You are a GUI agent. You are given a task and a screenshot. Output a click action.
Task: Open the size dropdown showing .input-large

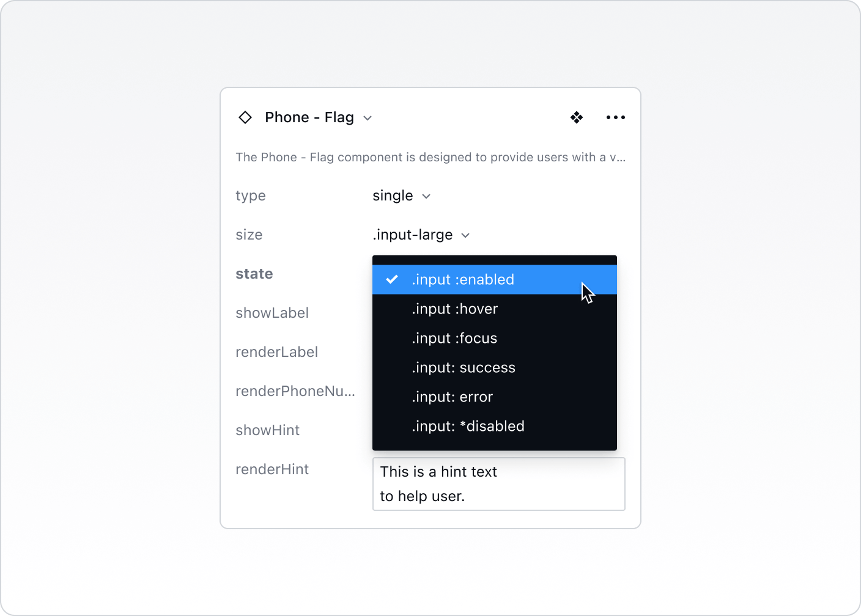pos(421,235)
